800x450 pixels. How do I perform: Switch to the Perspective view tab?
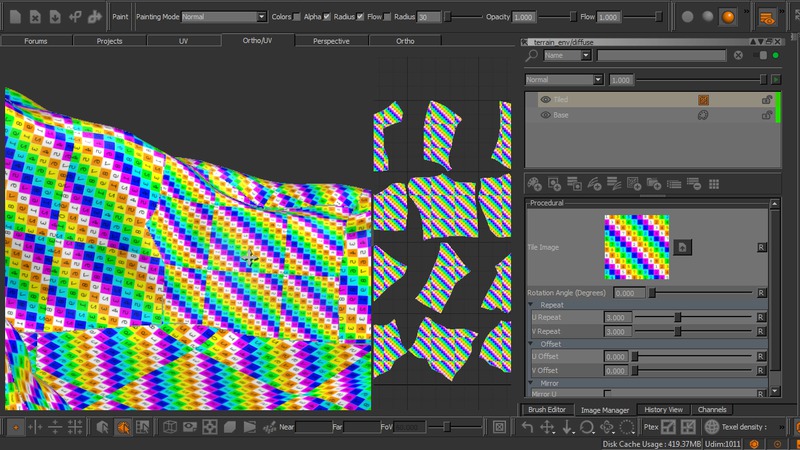pyautogui.click(x=330, y=41)
